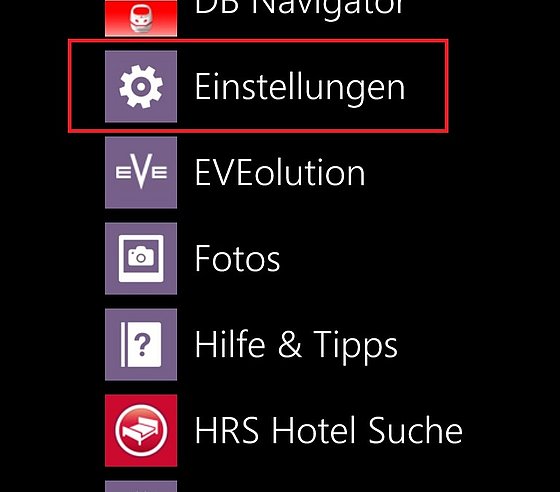
Task: Tap the HRS Hotel Suche label
Action: coord(329,431)
